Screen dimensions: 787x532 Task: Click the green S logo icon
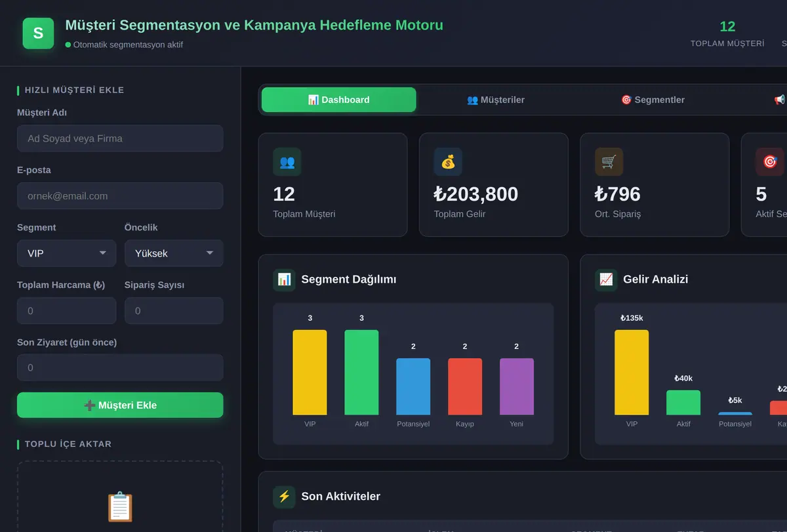coord(38,33)
